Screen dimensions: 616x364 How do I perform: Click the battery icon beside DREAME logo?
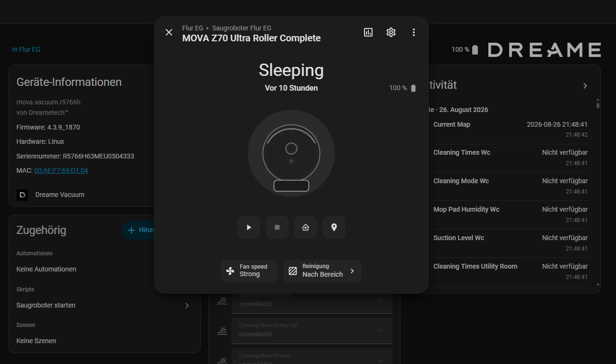pyautogui.click(x=475, y=50)
